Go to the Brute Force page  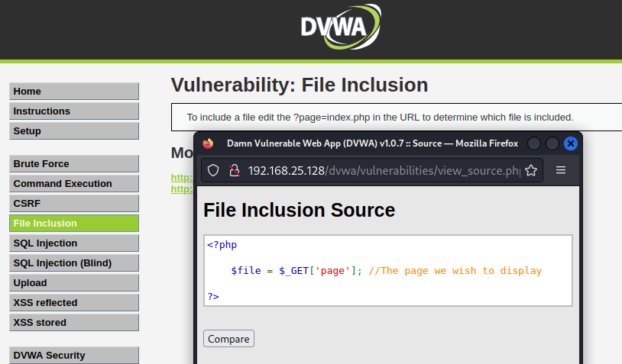(x=74, y=163)
